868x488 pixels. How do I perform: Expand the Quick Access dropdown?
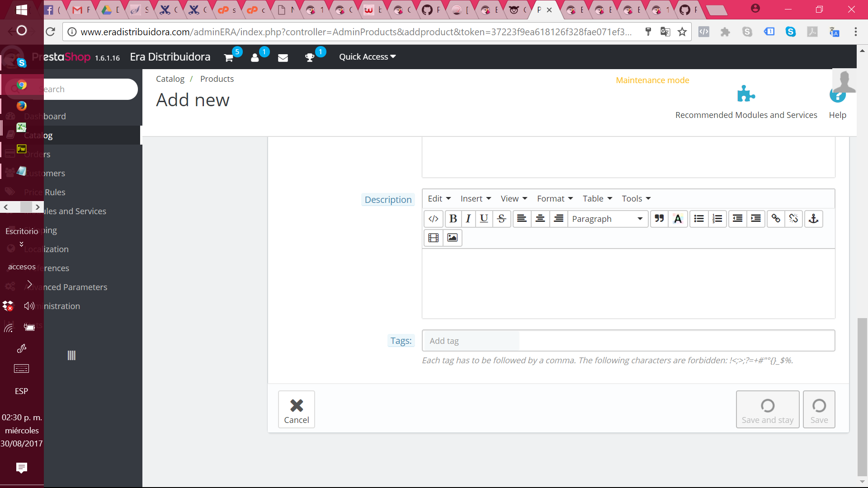pos(367,57)
